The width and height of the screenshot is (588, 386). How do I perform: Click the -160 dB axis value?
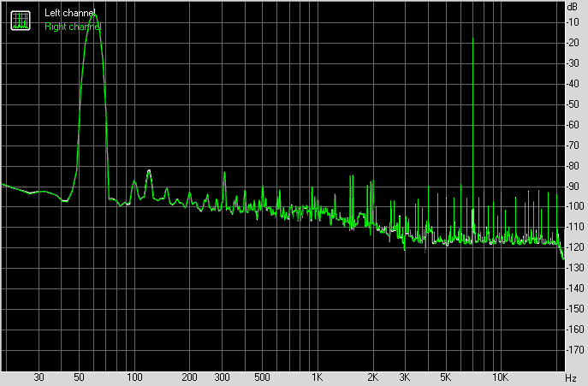[x=575, y=330]
